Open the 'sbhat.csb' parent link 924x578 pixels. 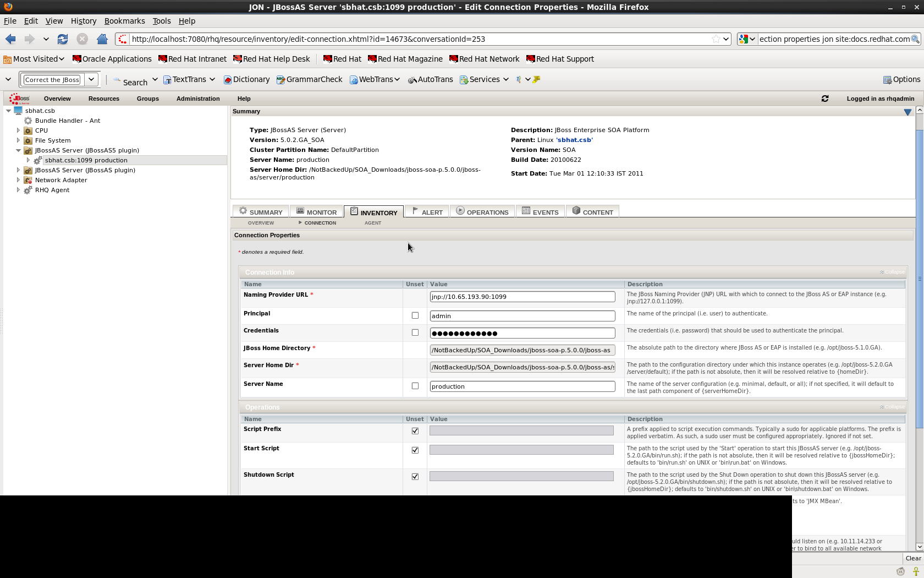pyautogui.click(x=574, y=140)
